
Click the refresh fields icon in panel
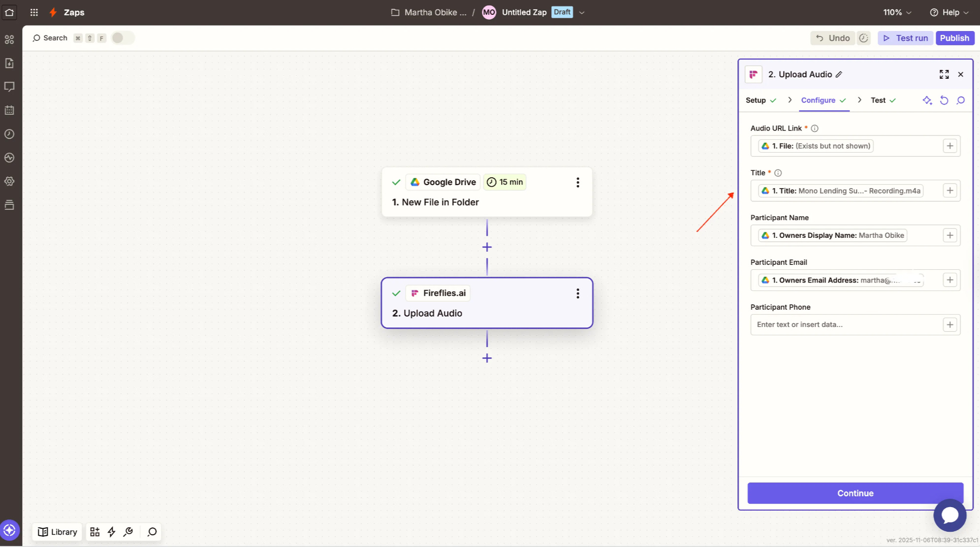[x=944, y=100]
